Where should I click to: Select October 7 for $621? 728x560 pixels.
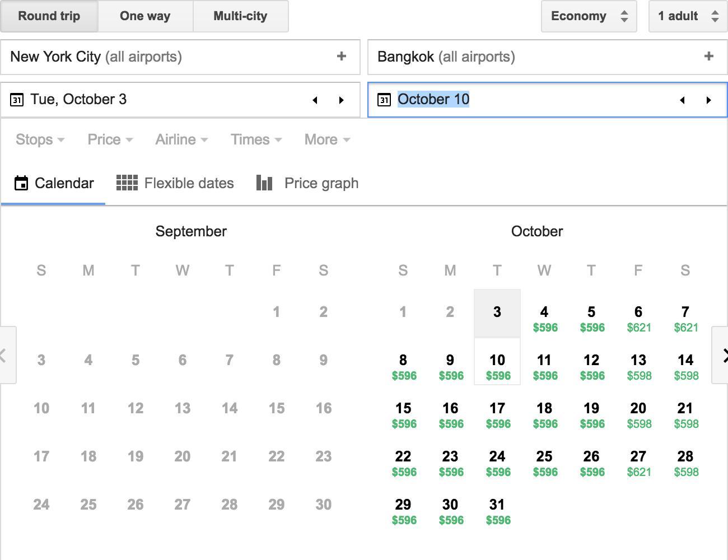(x=685, y=319)
